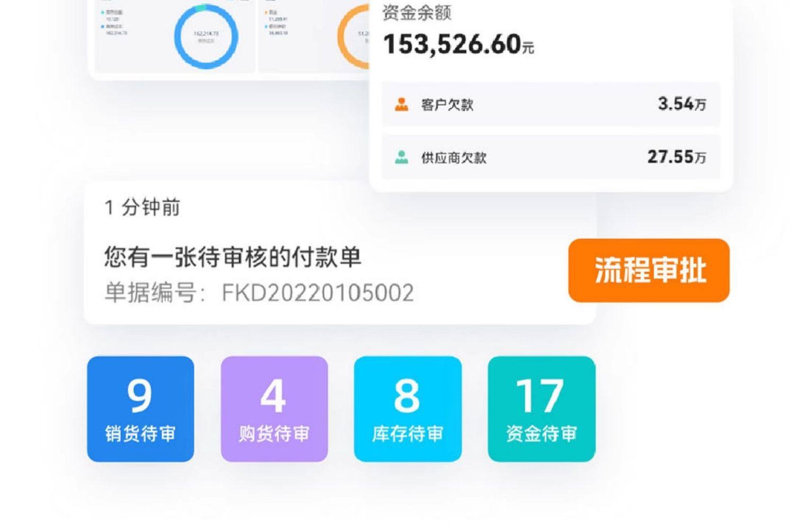Click the 27.55万 supplier debt value
The image size is (795, 532).
(x=677, y=157)
